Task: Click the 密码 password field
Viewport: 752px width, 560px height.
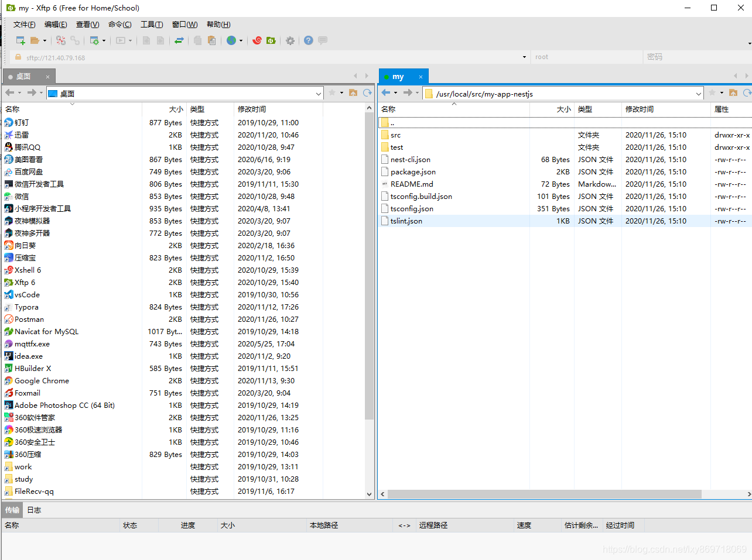Action: (697, 57)
